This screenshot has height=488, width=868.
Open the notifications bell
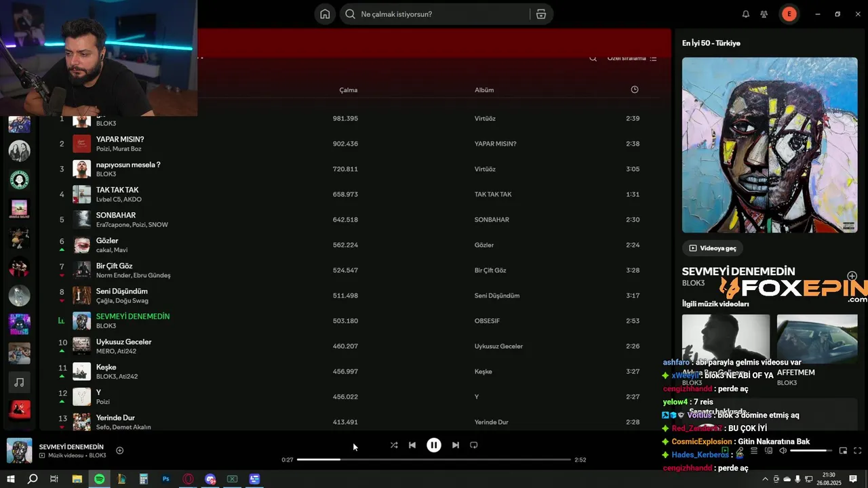tap(746, 14)
